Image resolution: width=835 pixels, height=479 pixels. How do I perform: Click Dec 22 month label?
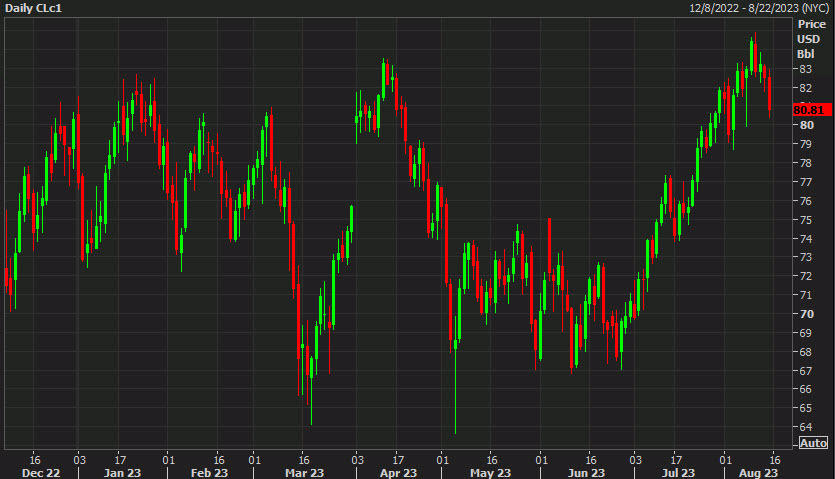tap(41, 473)
